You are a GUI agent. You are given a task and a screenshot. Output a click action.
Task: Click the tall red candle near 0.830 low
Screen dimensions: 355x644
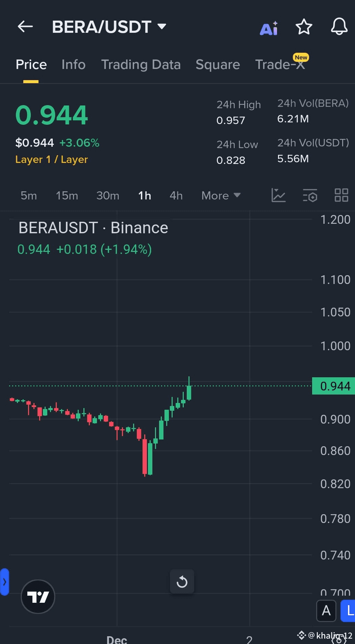pyautogui.click(x=145, y=456)
